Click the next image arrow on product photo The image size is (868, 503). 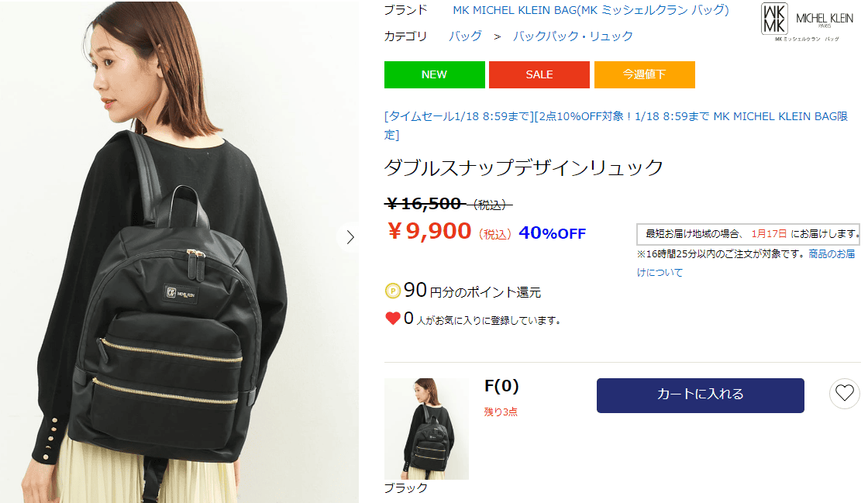pos(350,237)
